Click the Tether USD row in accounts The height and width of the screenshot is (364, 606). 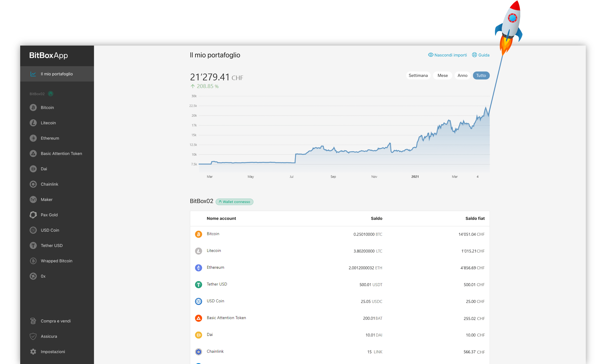coord(339,284)
